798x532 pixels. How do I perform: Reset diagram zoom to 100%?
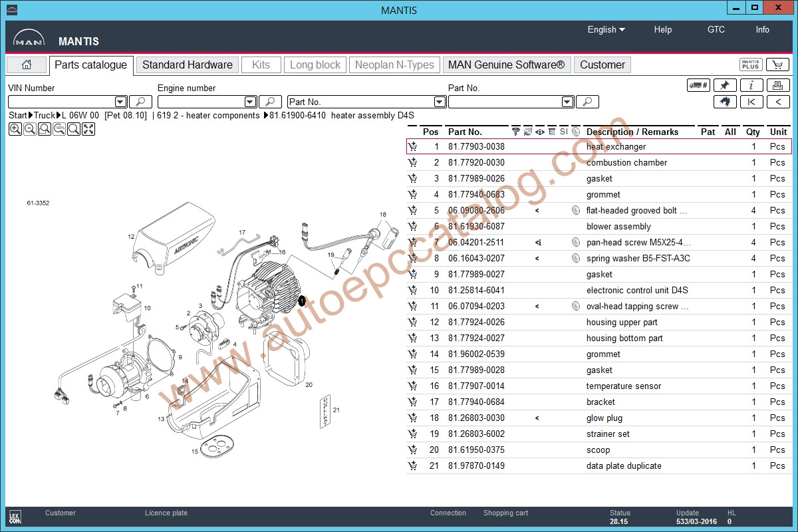coord(59,129)
